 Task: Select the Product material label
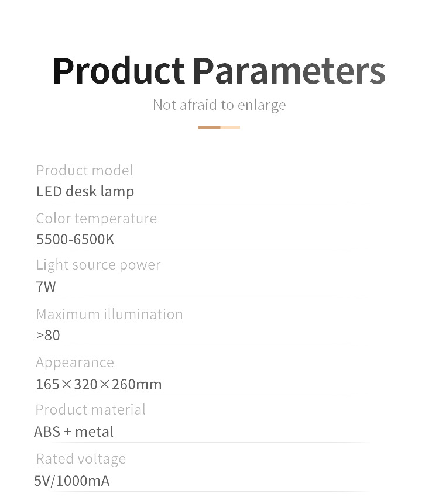click(x=90, y=409)
